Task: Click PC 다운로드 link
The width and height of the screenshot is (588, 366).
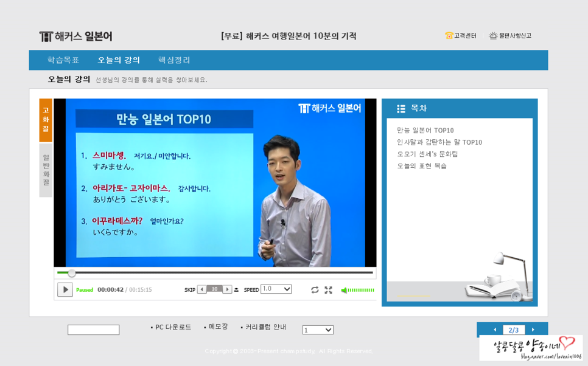Action: coord(173,327)
